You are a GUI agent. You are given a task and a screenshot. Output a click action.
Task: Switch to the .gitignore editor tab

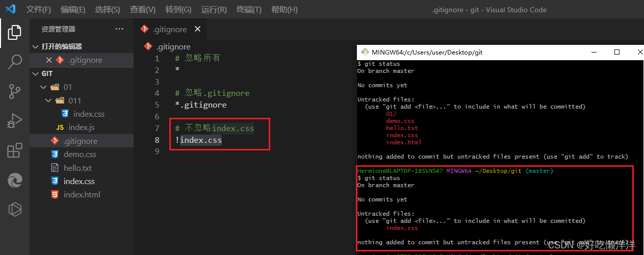pos(170,30)
